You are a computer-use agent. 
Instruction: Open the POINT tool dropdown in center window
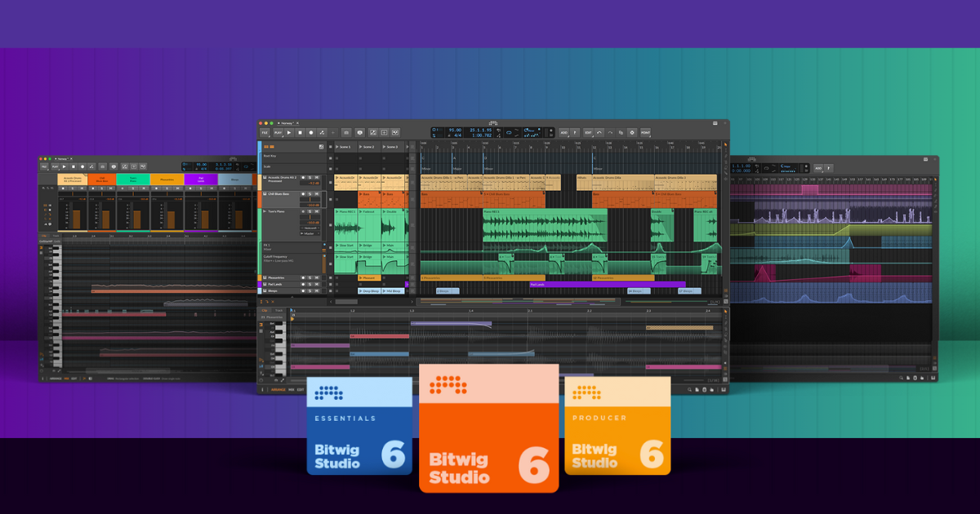pos(645,132)
